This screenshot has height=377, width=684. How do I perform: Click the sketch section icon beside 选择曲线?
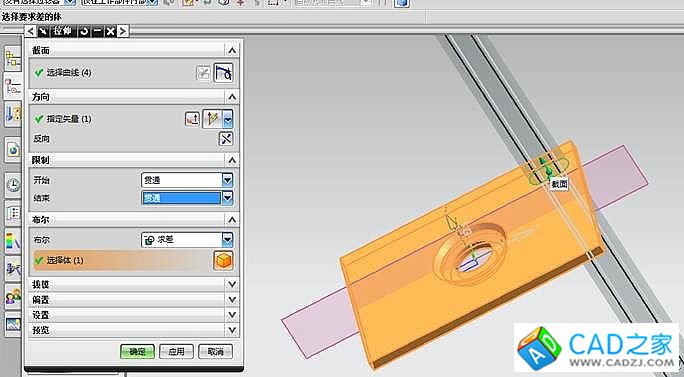[x=203, y=73]
